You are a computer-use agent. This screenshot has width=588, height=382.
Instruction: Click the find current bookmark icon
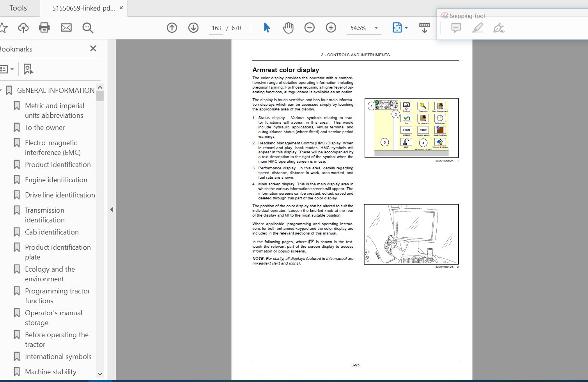[x=28, y=69]
